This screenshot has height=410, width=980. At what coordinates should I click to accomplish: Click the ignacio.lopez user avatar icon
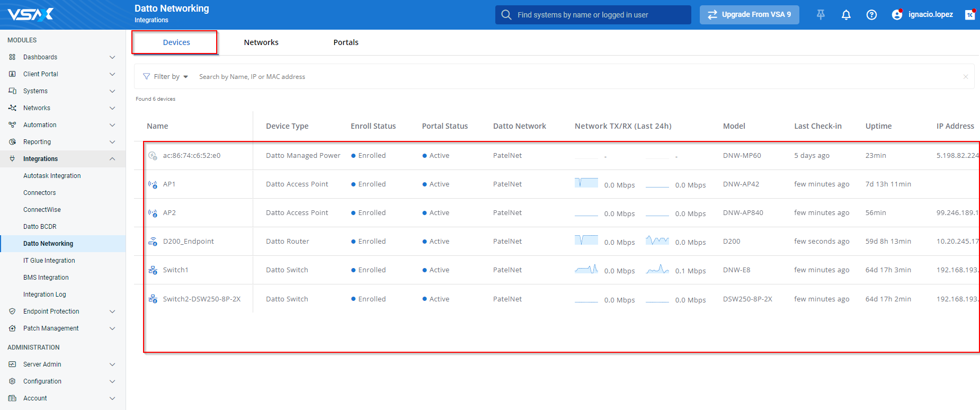click(x=897, y=15)
